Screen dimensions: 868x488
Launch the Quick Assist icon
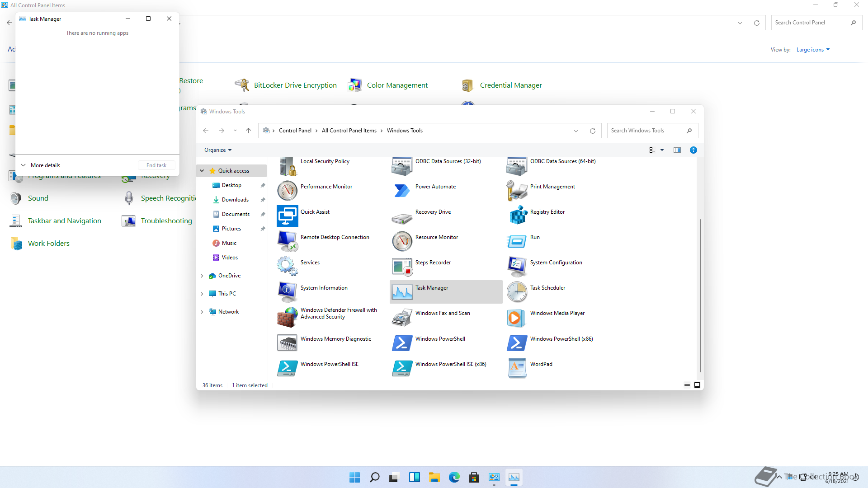pyautogui.click(x=288, y=216)
